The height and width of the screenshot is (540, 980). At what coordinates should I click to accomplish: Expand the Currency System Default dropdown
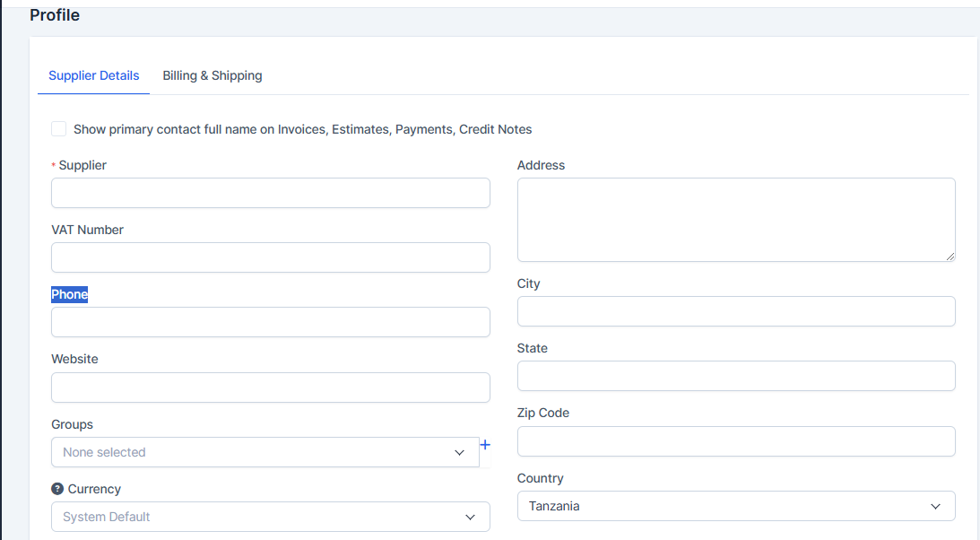tap(270, 517)
